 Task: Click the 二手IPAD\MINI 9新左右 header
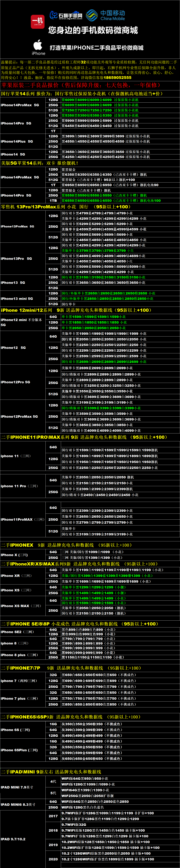51,772
